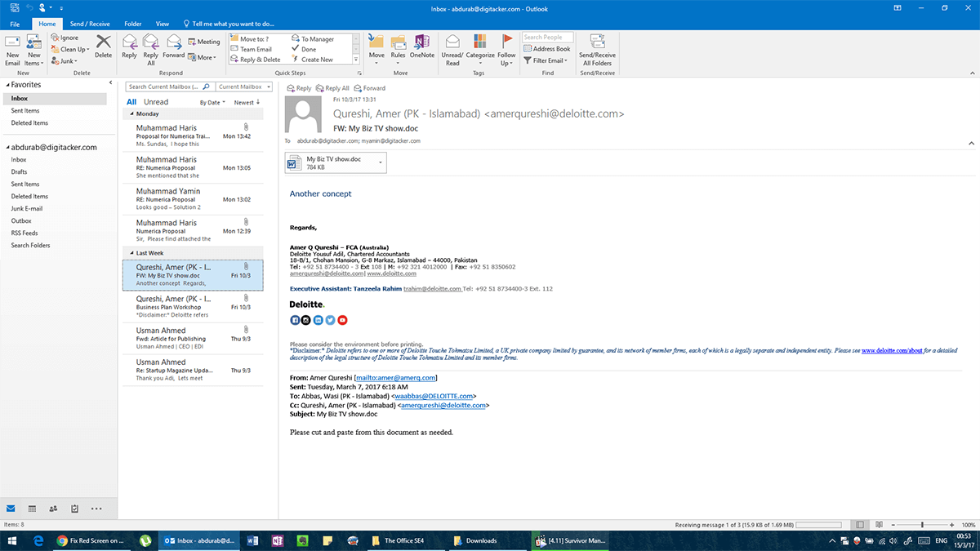
Task: Open Word from the taskbar
Action: tap(252, 540)
